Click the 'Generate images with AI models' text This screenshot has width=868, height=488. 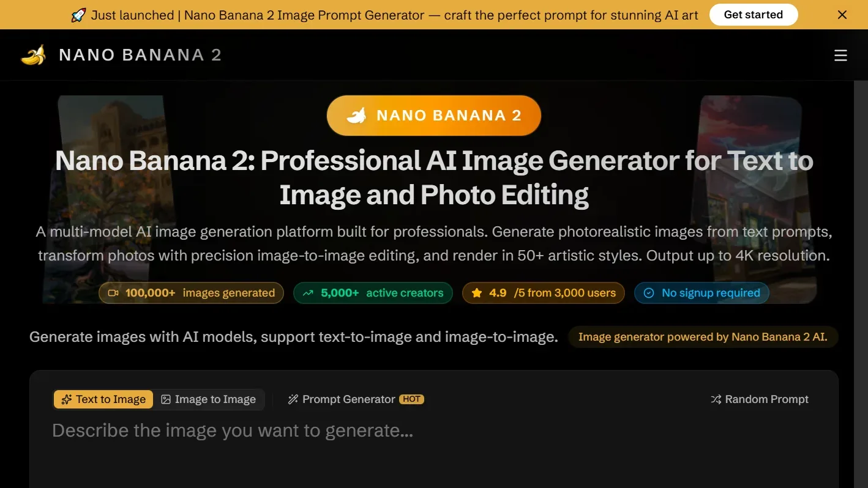tap(294, 337)
